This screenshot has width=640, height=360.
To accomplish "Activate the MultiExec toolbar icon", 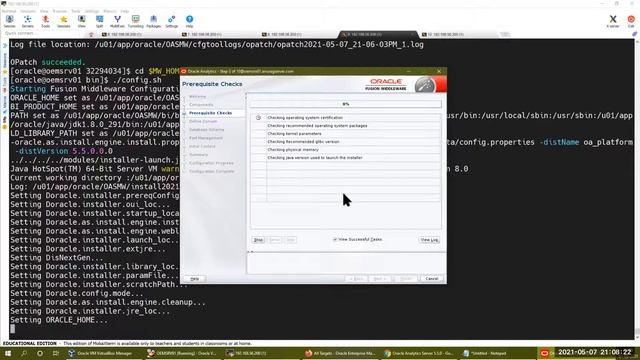I will 117,21.
